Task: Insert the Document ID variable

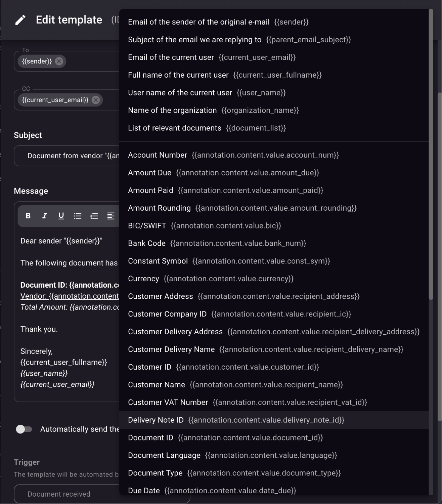Action: (x=274, y=438)
